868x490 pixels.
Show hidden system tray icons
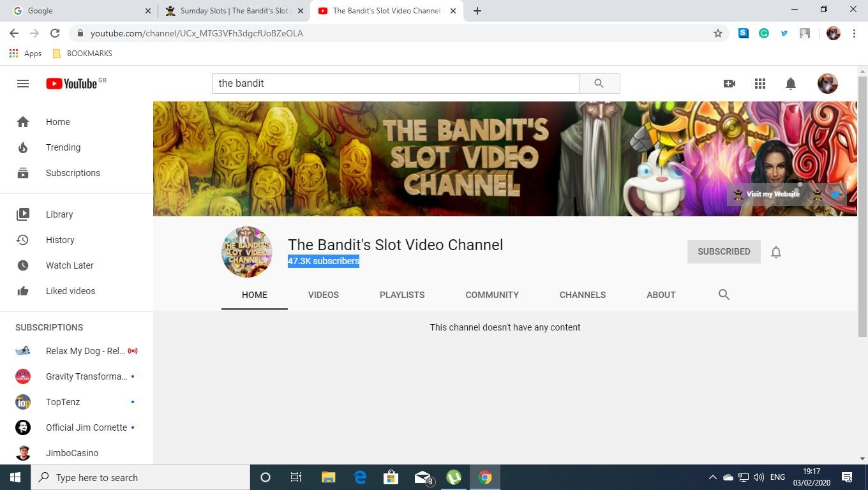tap(713, 477)
